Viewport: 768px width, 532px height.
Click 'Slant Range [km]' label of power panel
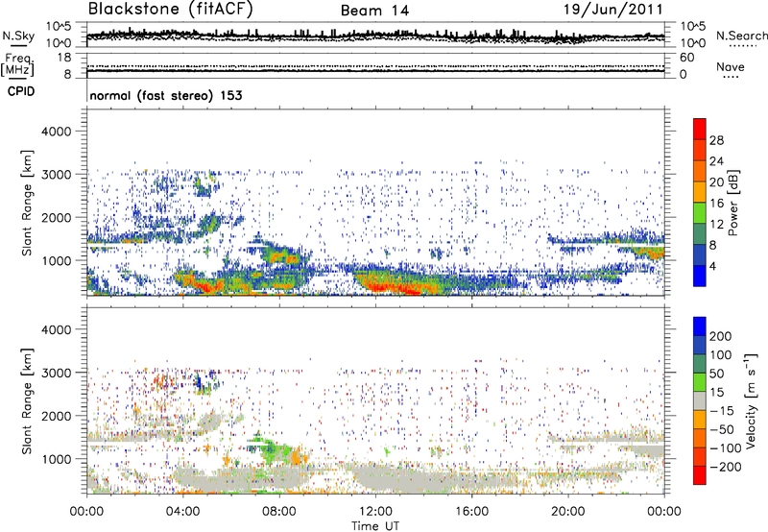[27, 203]
